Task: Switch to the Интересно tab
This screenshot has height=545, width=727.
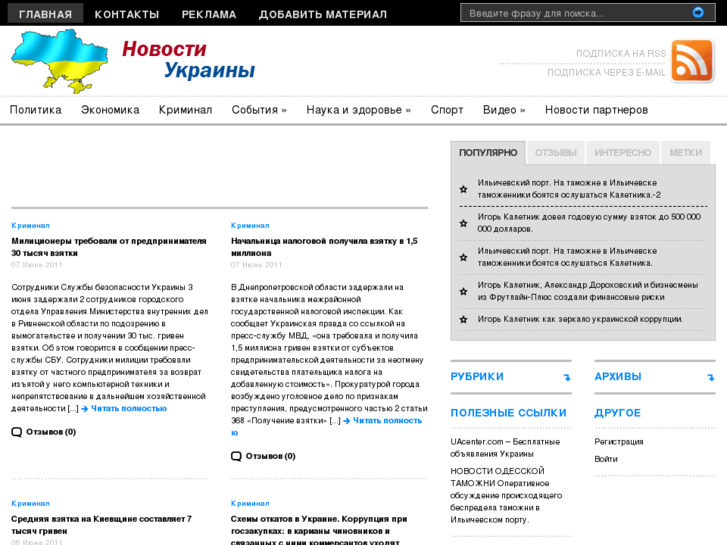Action: pyautogui.click(x=623, y=153)
